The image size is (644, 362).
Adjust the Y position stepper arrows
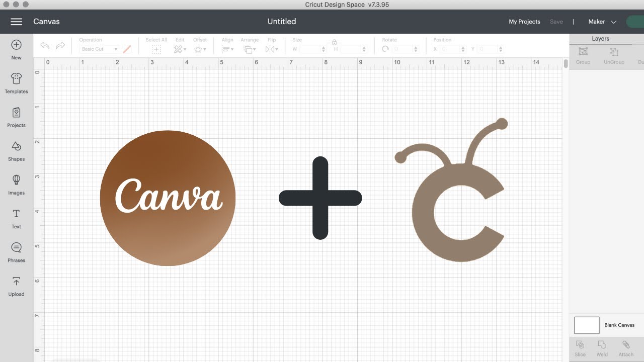coord(501,49)
